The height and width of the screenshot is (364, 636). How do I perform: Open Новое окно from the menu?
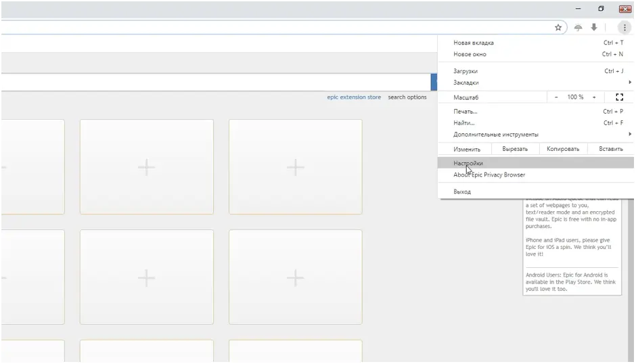470,54
